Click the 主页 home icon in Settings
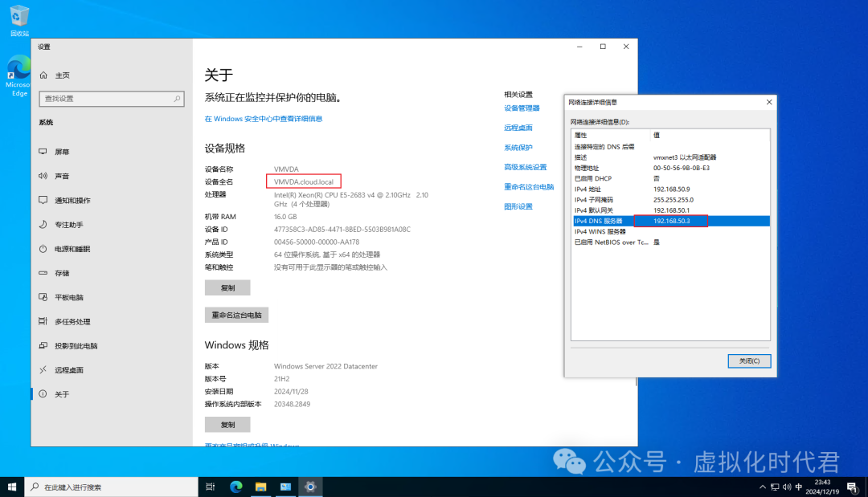Image resolution: width=868 pixels, height=497 pixels. coord(43,75)
